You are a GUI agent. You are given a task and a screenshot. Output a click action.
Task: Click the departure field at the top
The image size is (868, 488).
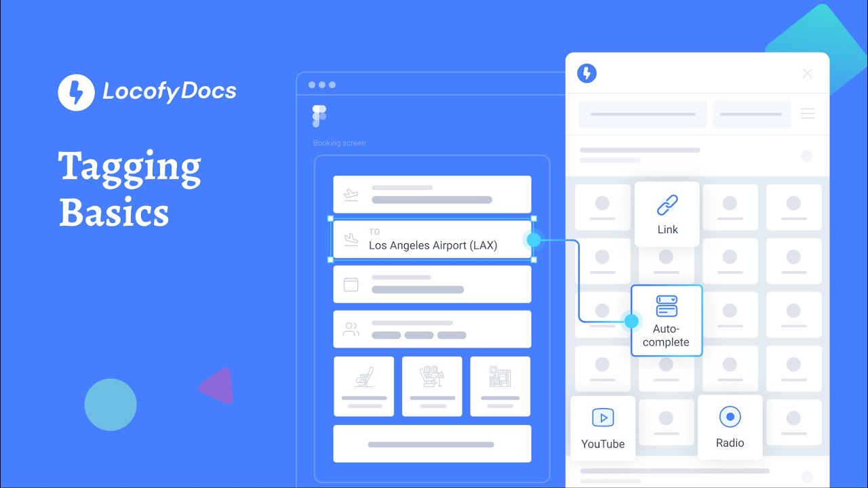(x=432, y=195)
